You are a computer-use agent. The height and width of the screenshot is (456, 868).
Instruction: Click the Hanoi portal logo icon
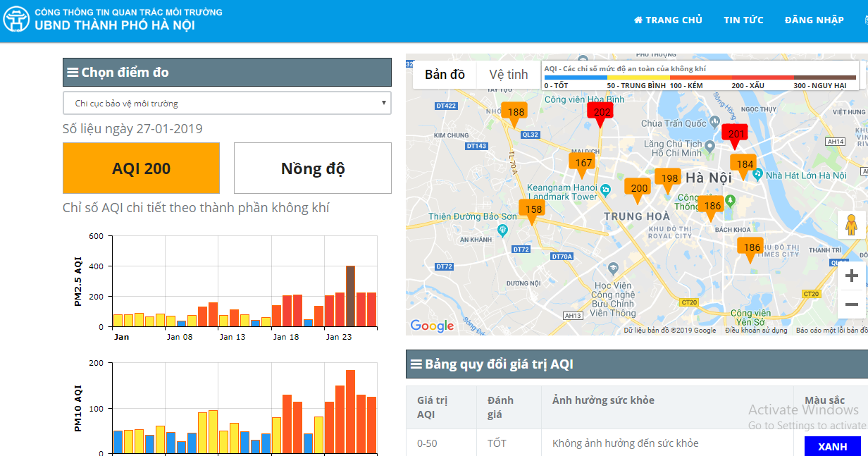point(16,20)
